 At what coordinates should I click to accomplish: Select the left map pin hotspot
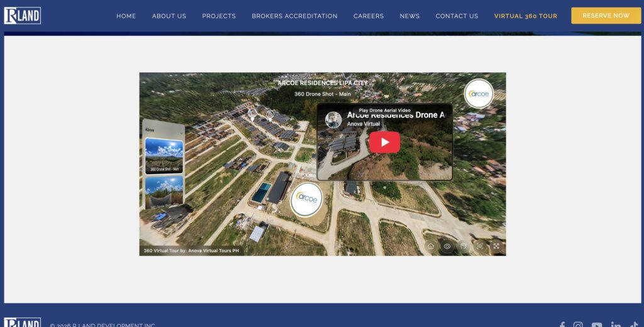coord(253,114)
